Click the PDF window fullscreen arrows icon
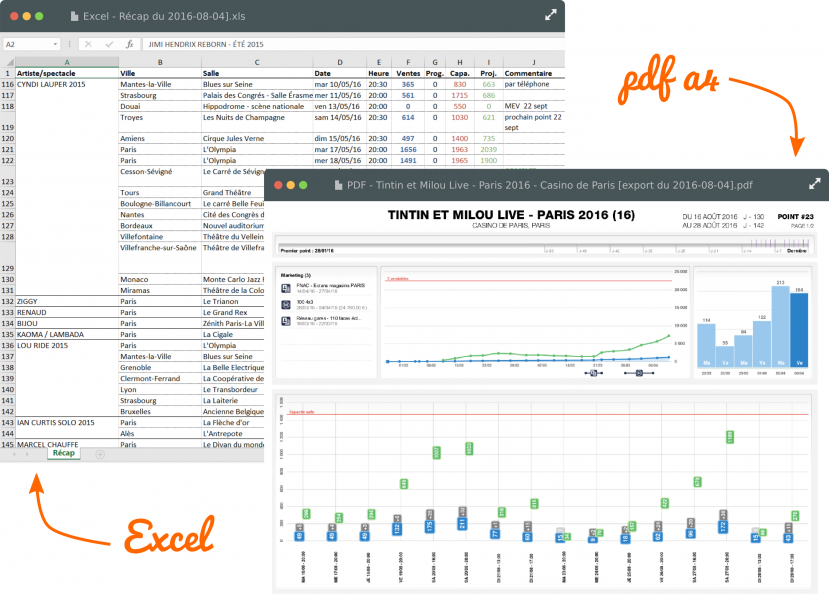Viewport: 829px width, 600px height. [814, 184]
